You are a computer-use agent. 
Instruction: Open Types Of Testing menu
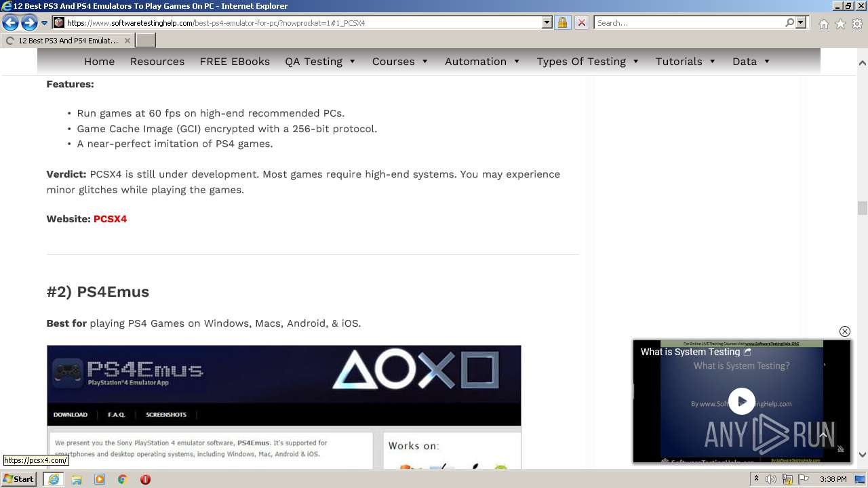point(581,61)
